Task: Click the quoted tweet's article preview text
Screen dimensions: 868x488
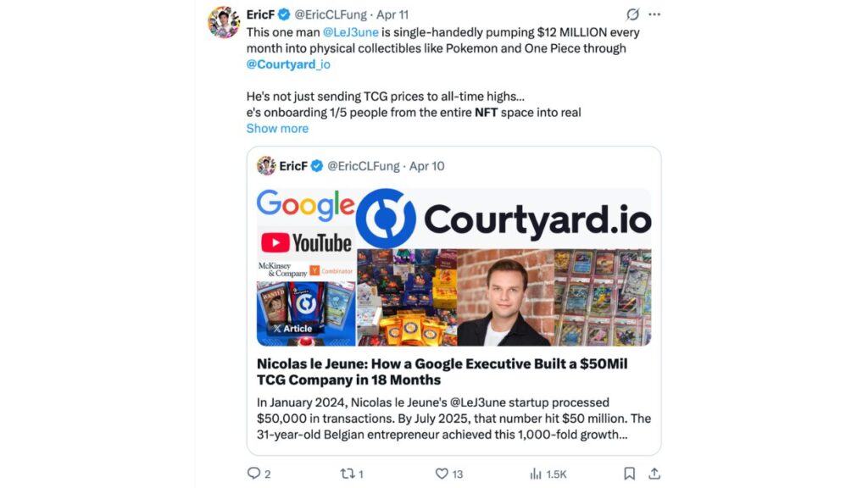Action: point(453,419)
